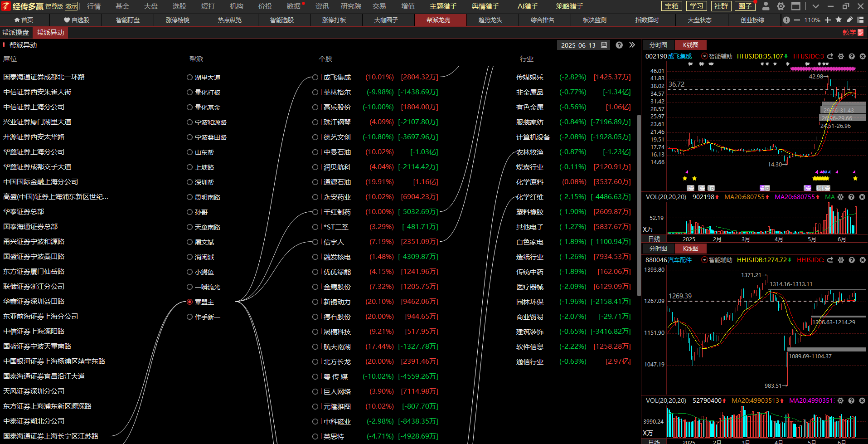Screen dimensions: 868x444
Task: Click the 002190 成飞集成 chart title
Action: pyautogui.click(x=669, y=56)
